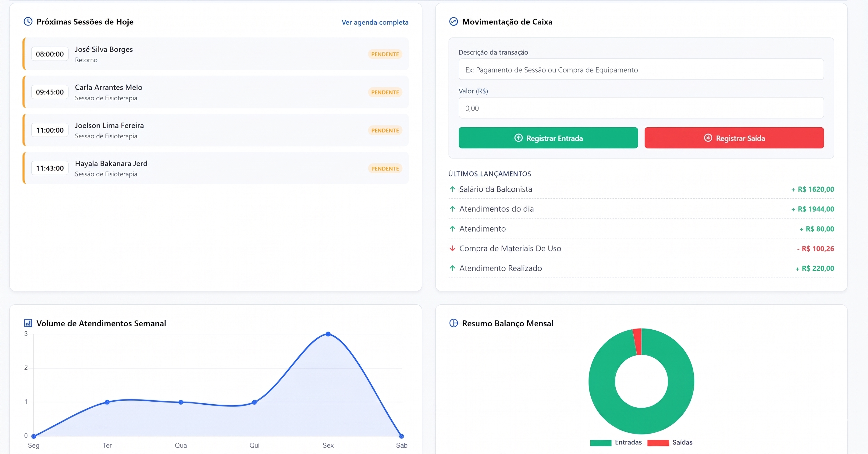Image resolution: width=868 pixels, height=454 pixels.
Task: Click the PENDENTE badge for Carla Arrantes Melo
Action: tap(385, 92)
